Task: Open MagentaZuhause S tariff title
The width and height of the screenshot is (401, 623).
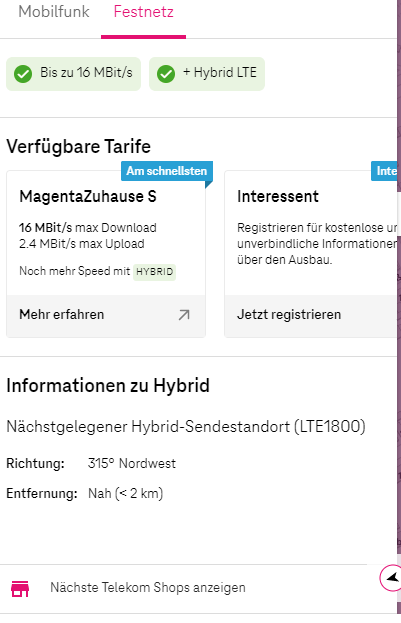Action: tap(88, 196)
